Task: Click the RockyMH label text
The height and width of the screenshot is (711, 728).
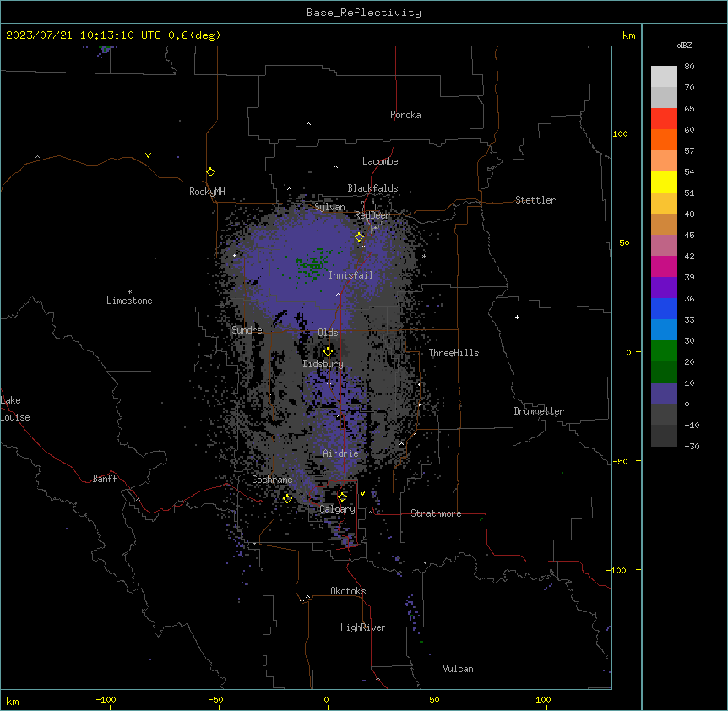Action: (x=207, y=192)
